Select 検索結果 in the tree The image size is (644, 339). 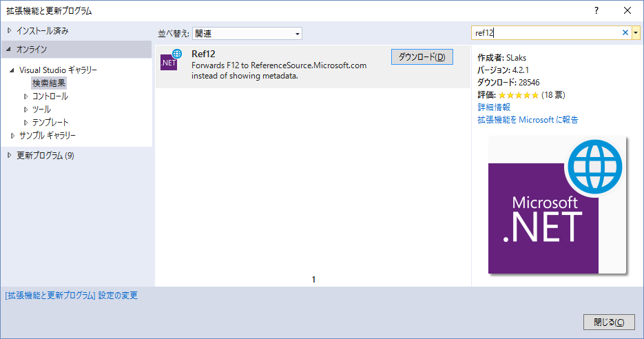(x=49, y=83)
